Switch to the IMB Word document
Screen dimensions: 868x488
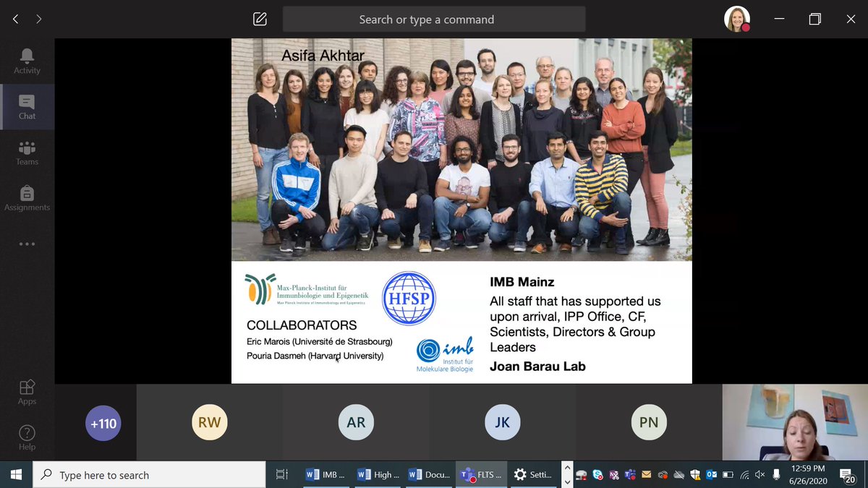325,475
